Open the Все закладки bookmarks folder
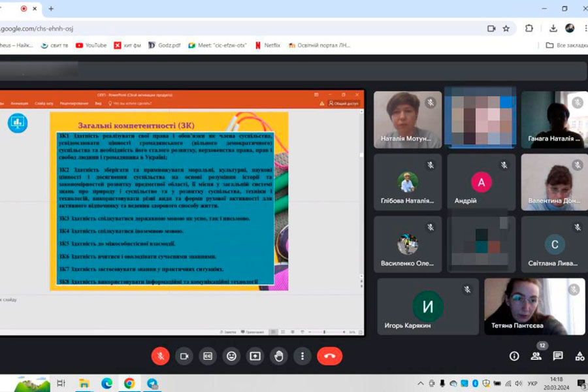Screen dimensions: 588x392 click(x=566, y=45)
